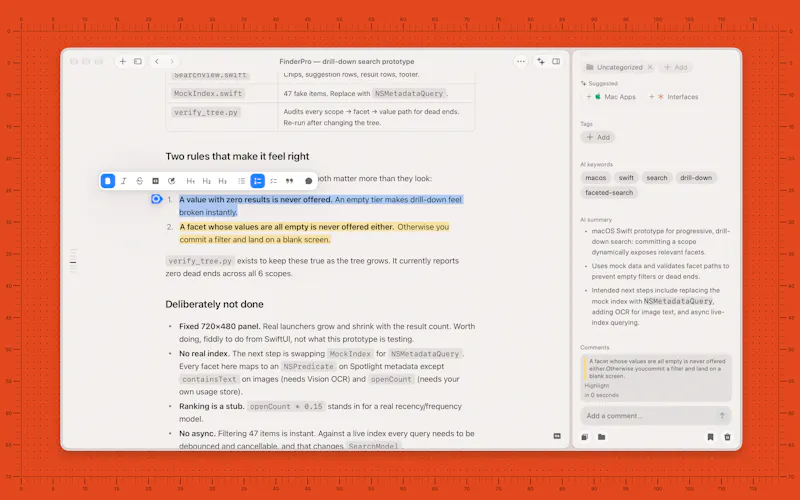Viewport: 800px width, 500px height.
Task: Toggle the active numbered list button
Action: 258,181
